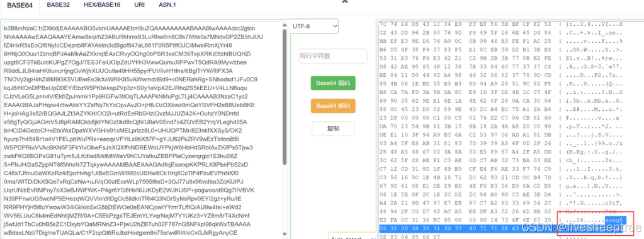Go to the URI tab

click(139, 5)
